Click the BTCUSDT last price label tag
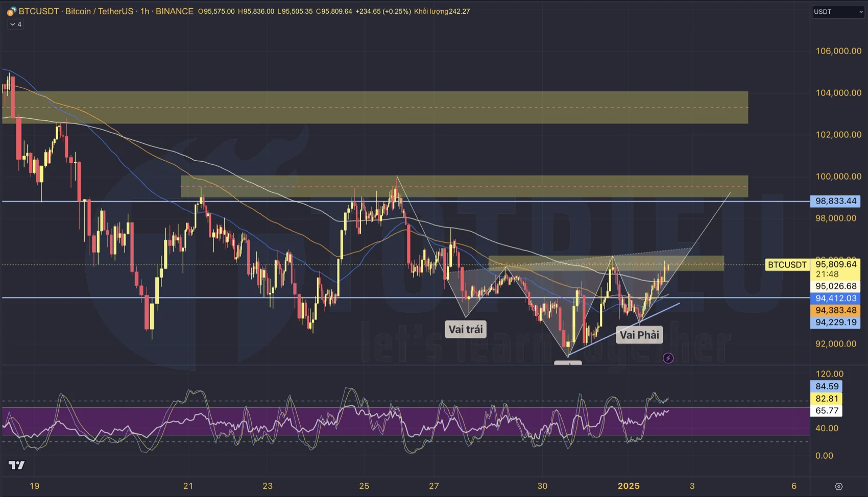Screen dimensions: 868x497 pyautogui.click(x=787, y=264)
